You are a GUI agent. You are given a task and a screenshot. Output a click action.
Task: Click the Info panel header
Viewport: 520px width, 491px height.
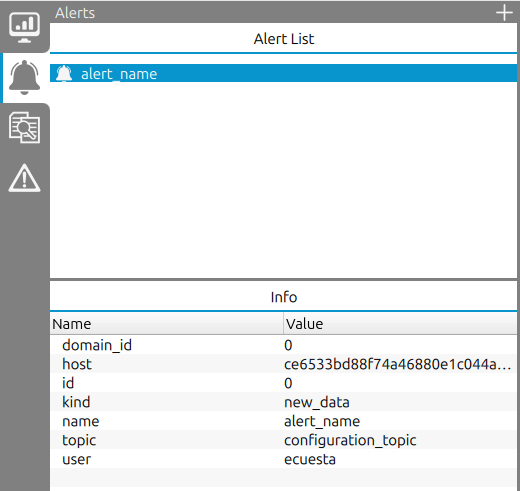284,297
